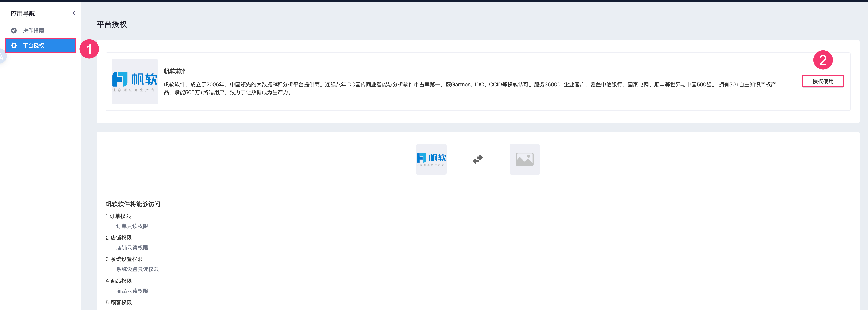Screen dimensions: 868x310
Task: Collapse the 应用导航 sidebar with the chevron
Action: coord(74,13)
